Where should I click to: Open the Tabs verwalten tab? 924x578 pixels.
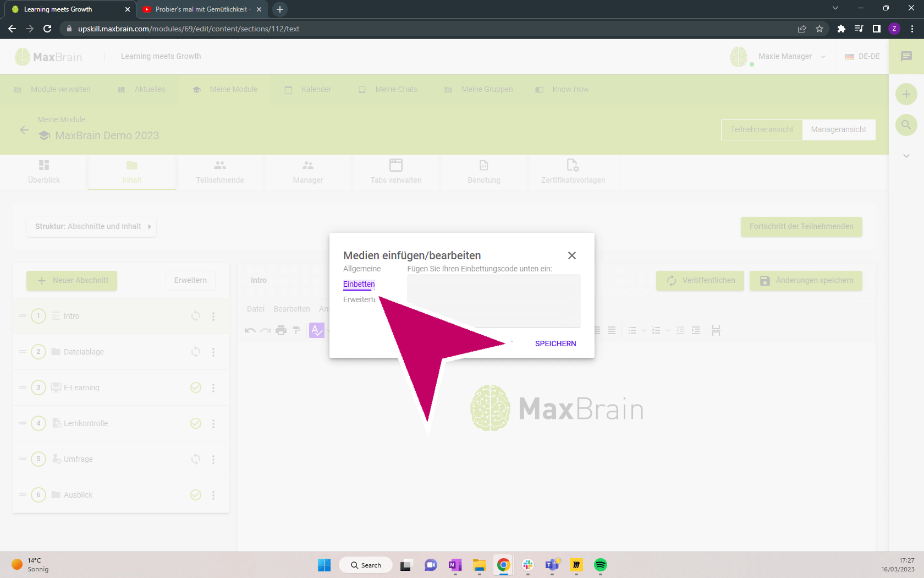click(x=396, y=172)
